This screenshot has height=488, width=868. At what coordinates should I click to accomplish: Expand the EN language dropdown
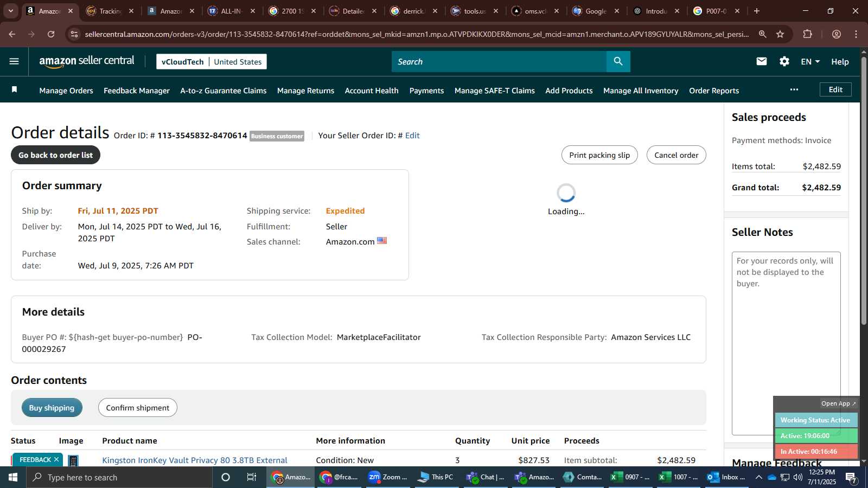click(810, 62)
